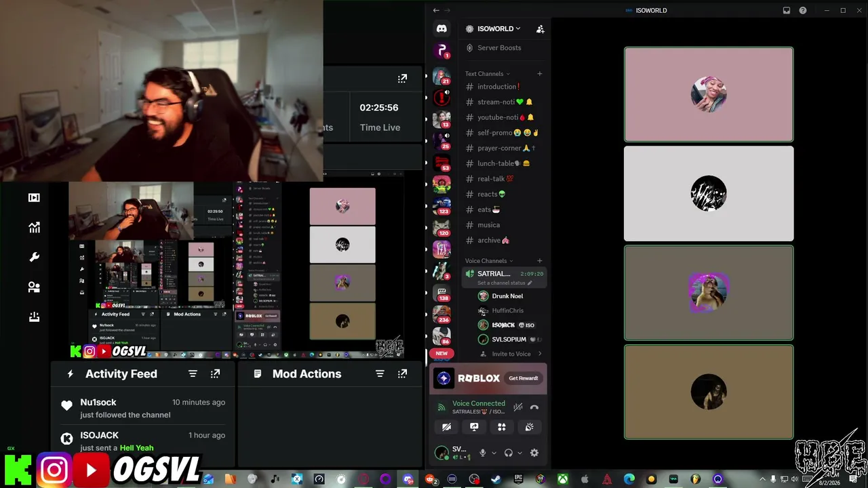Expand microphone input options chevron
The height and width of the screenshot is (488, 868).
click(x=494, y=453)
